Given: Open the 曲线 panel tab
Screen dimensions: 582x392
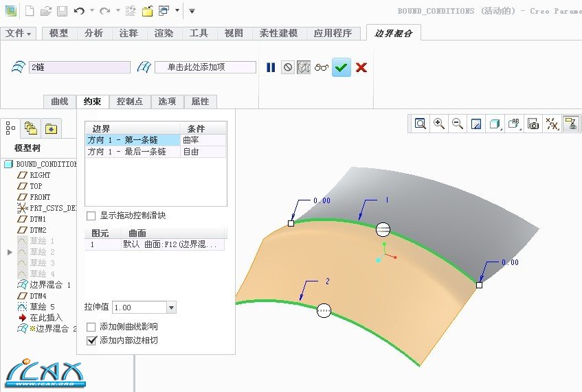Looking at the screenshot, I should pyautogui.click(x=59, y=102).
